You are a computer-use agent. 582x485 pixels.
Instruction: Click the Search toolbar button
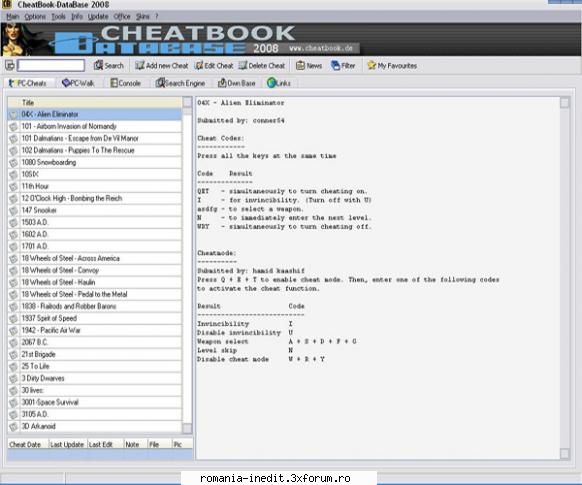(x=108, y=66)
